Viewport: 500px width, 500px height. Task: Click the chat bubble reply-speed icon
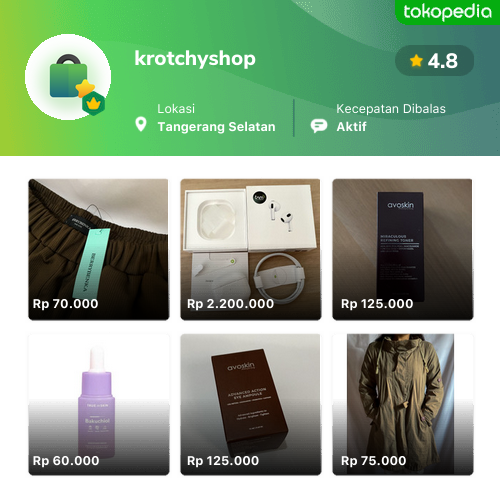[319, 126]
